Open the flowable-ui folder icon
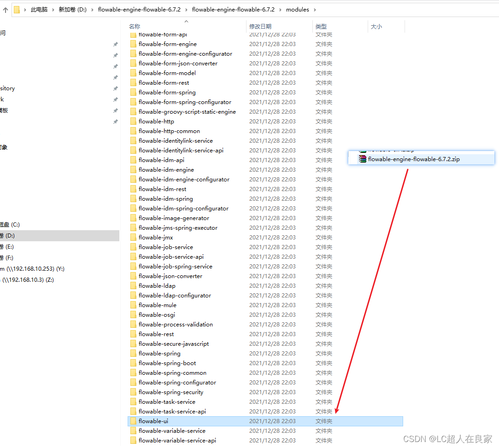Screen dimensions: 499x448 click(133, 421)
